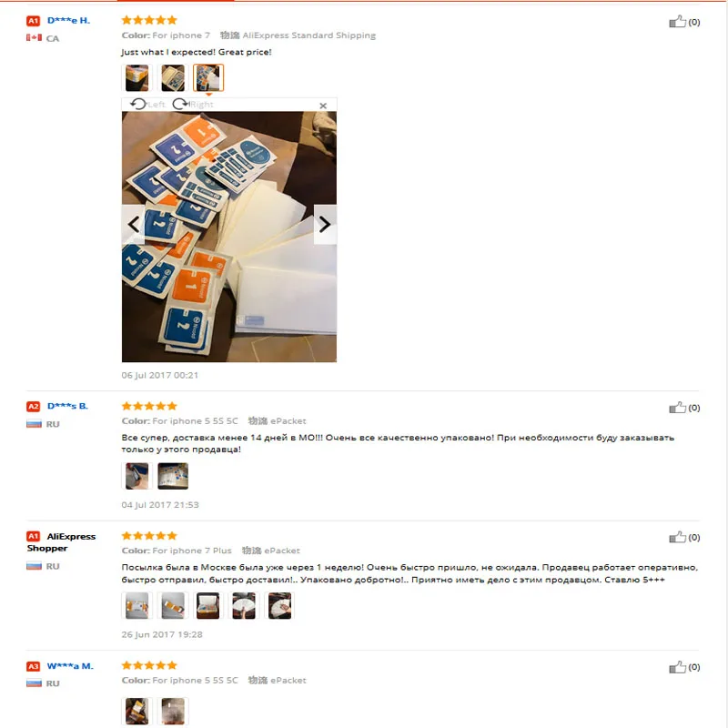The width and height of the screenshot is (728, 728).
Task: Open third photo of AliExpress Shopper review
Action: [x=208, y=605]
